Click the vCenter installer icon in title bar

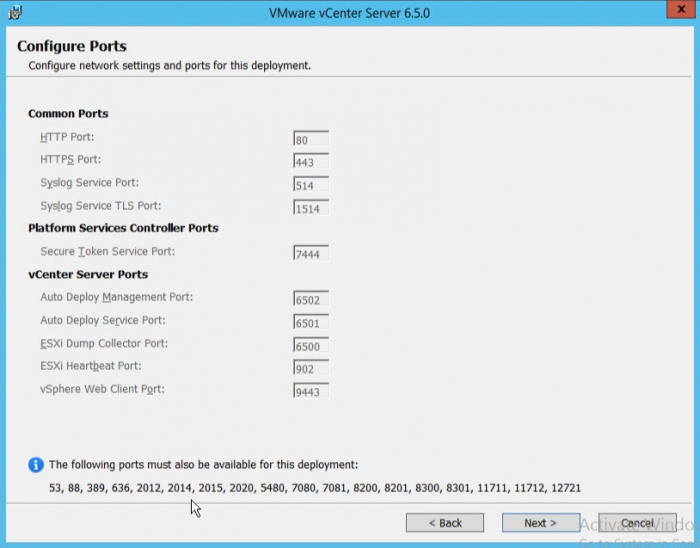(x=15, y=12)
